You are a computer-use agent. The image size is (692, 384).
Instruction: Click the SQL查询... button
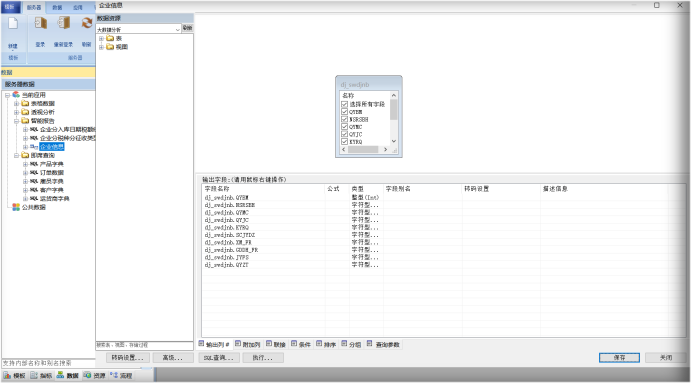(x=219, y=358)
